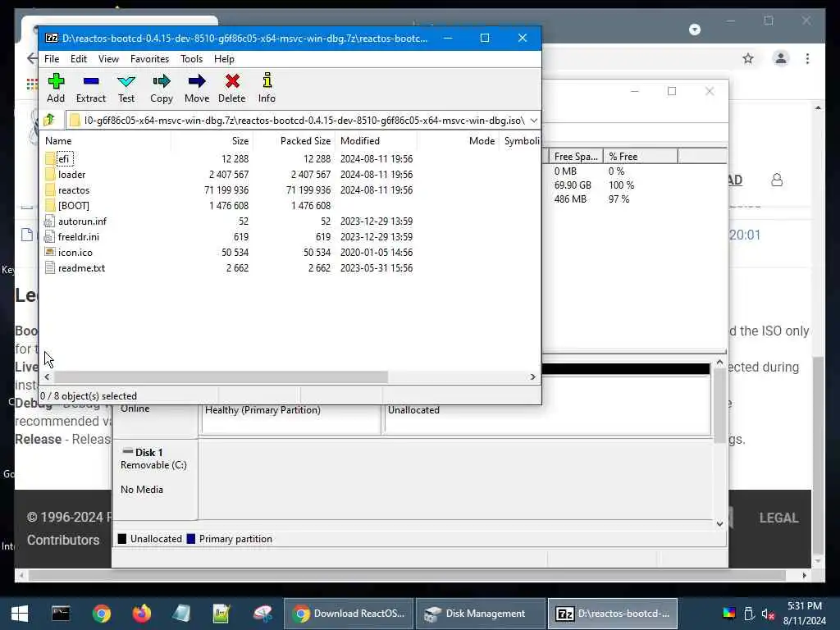The width and height of the screenshot is (840, 630).
Task: Select the Healthy (Primary Partition) block
Action: point(291,418)
